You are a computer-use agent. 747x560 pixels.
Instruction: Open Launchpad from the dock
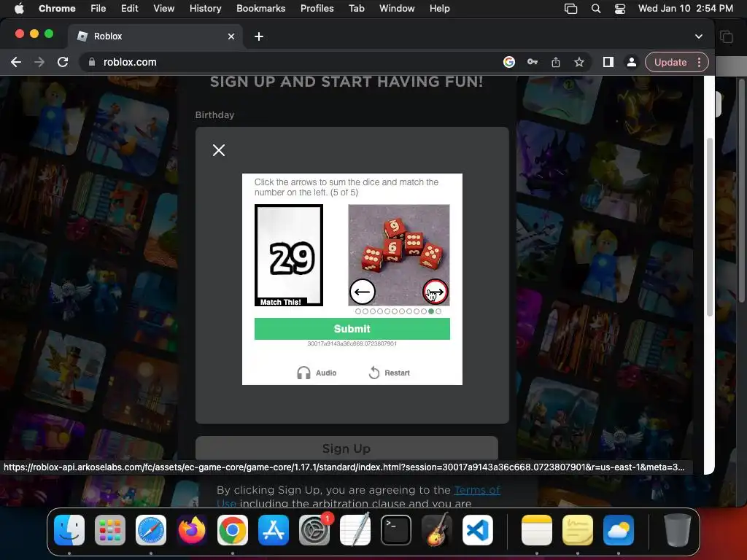110,530
